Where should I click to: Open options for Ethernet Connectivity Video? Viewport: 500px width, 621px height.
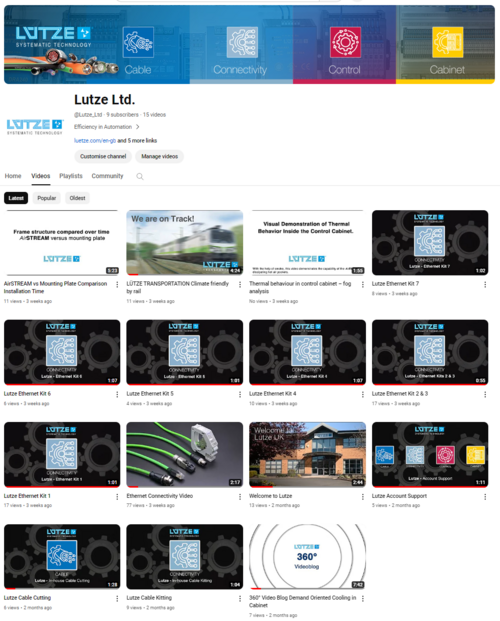point(240,496)
